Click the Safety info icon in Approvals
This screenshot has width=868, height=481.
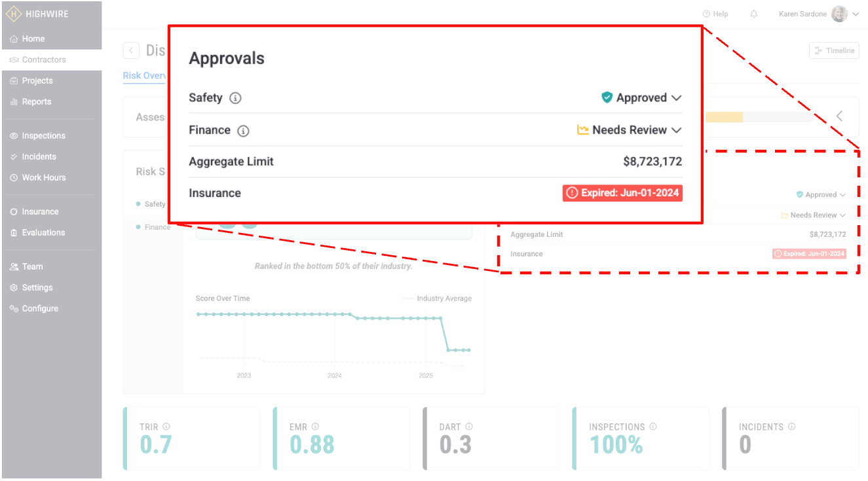pos(235,98)
